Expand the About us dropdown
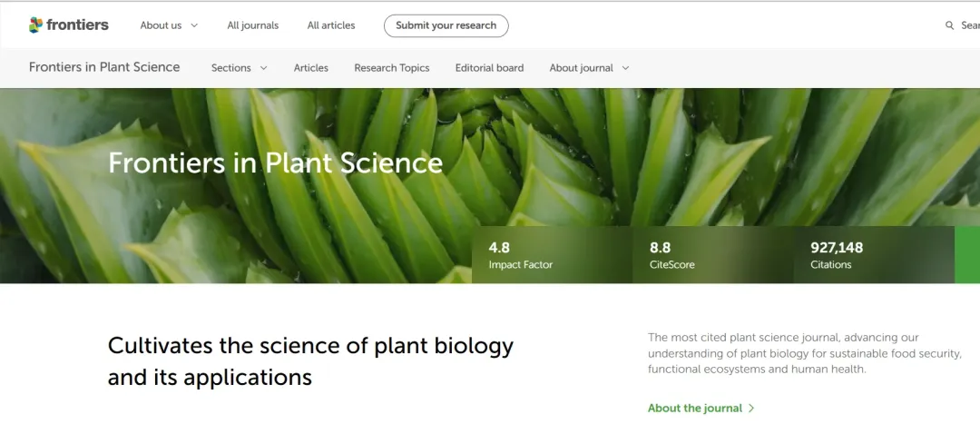 point(169,25)
